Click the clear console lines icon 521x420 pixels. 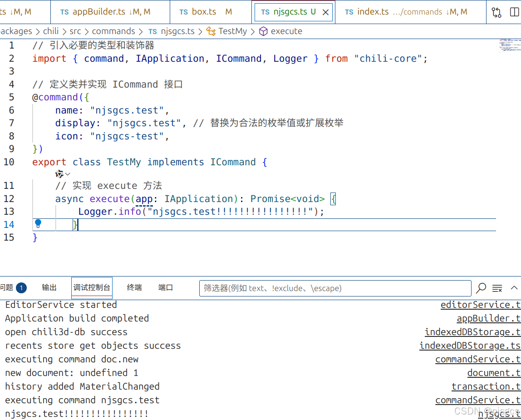click(x=497, y=288)
